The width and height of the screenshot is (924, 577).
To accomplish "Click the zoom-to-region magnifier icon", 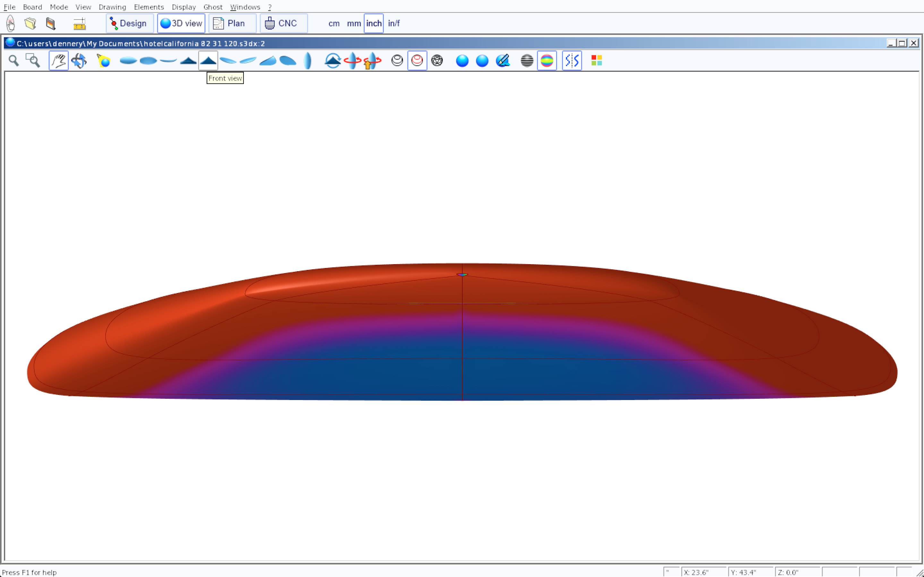I will tap(33, 61).
